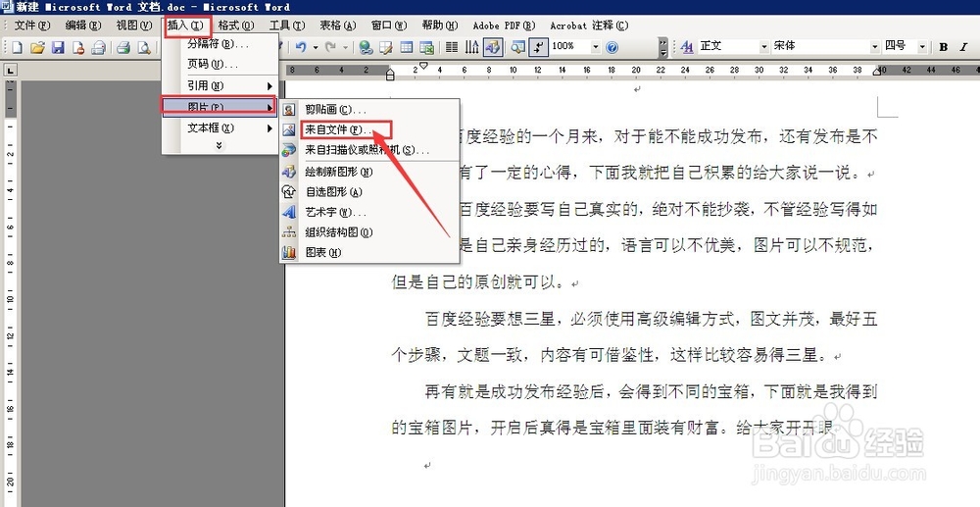
Task: Undo the last action
Action: point(301,47)
